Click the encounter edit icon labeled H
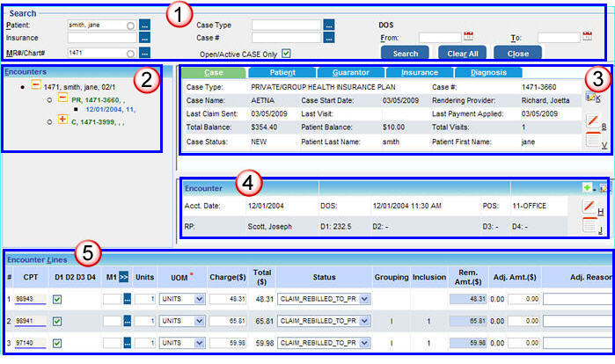This screenshot has width=615, height=364. click(x=589, y=207)
